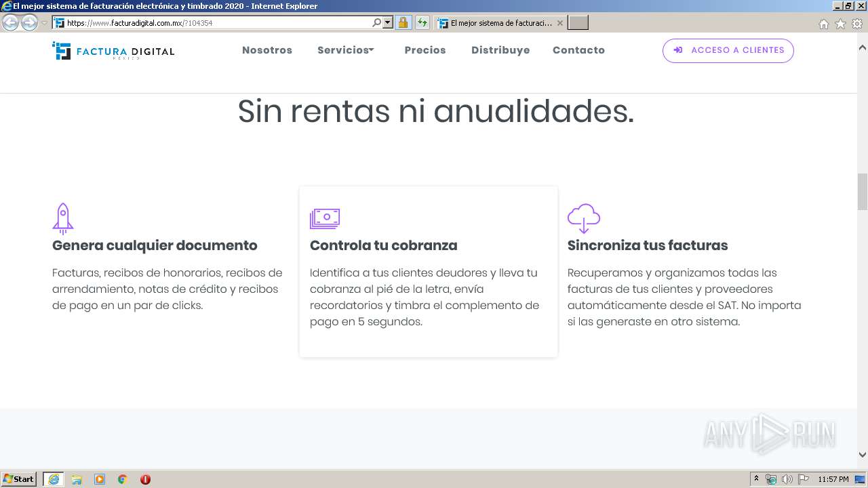The width and height of the screenshot is (868, 488).
Task: Open the Servicios dropdown menu
Action: click(x=346, y=50)
